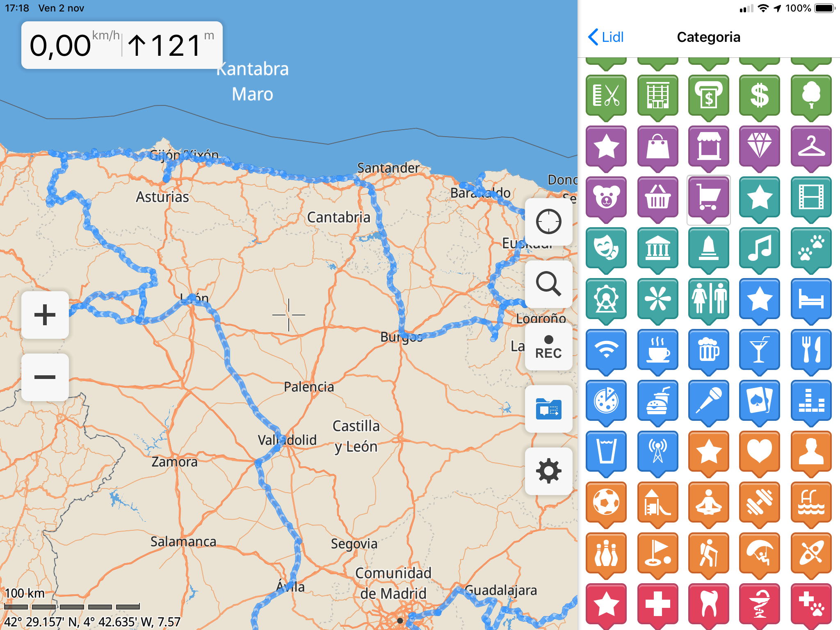The width and height of the screenshot is (840, 630).
Task: Choose the blue beer mug category icon
Action: tap(708, 350)
